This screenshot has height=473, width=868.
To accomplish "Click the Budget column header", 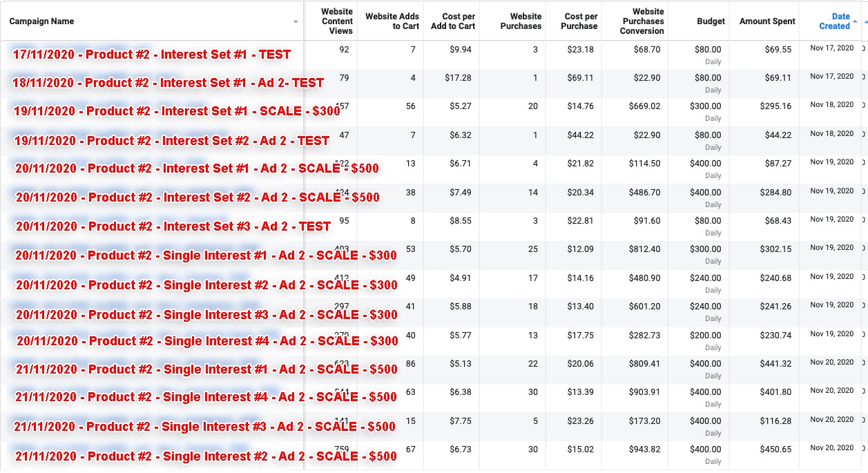I will click(x=711, y=21).
